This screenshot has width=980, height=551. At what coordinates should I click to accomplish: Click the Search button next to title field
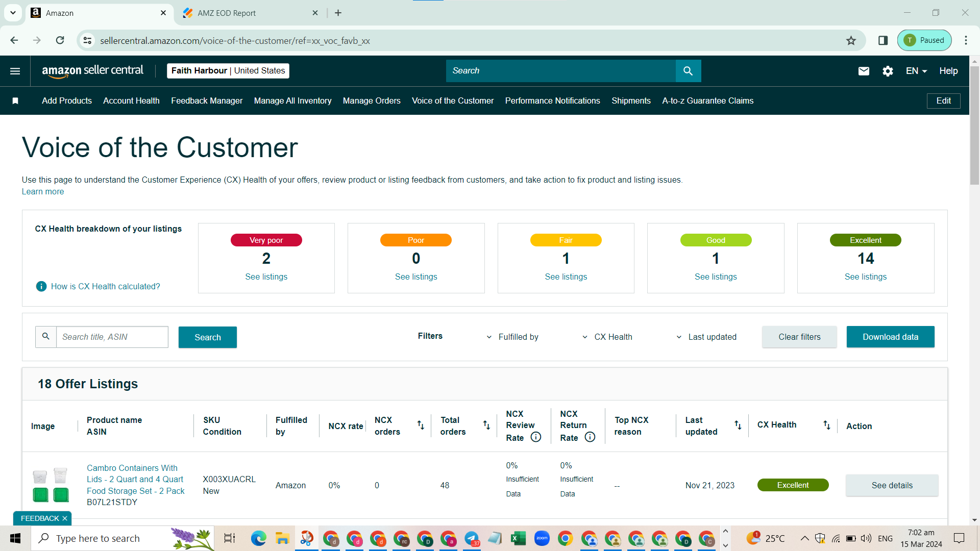pos(208,337)
